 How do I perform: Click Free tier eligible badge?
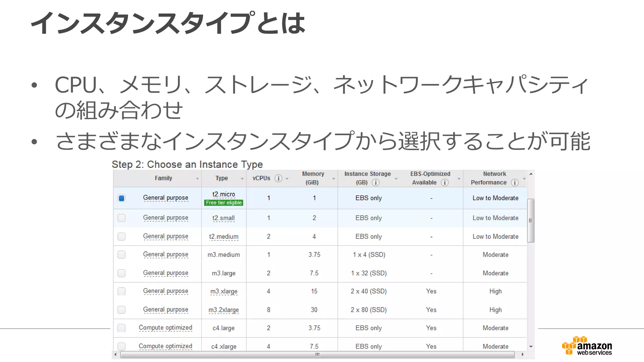click(224, 203)
